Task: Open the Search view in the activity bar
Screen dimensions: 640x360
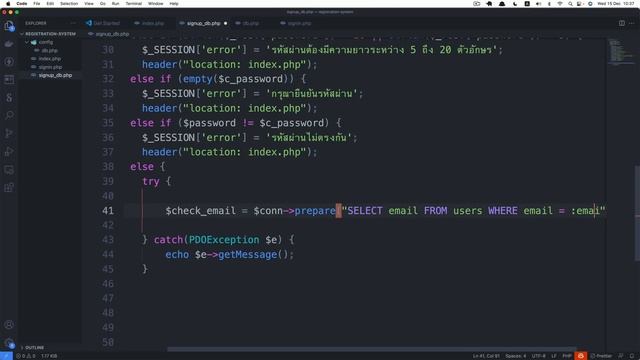Action: (9, 115)
